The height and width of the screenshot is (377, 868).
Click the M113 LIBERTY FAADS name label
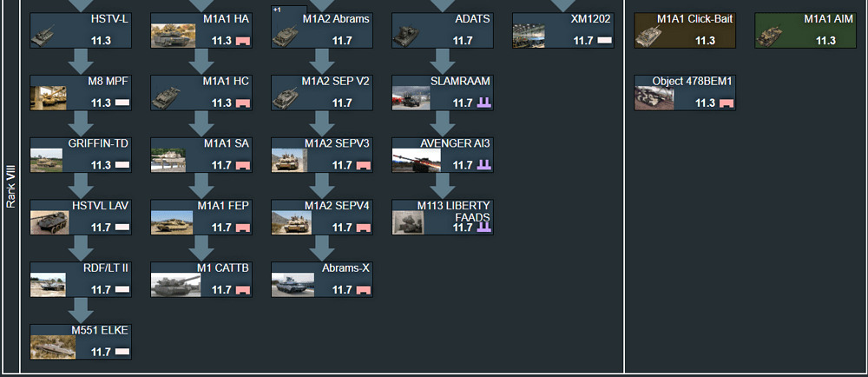pos(462,210)
